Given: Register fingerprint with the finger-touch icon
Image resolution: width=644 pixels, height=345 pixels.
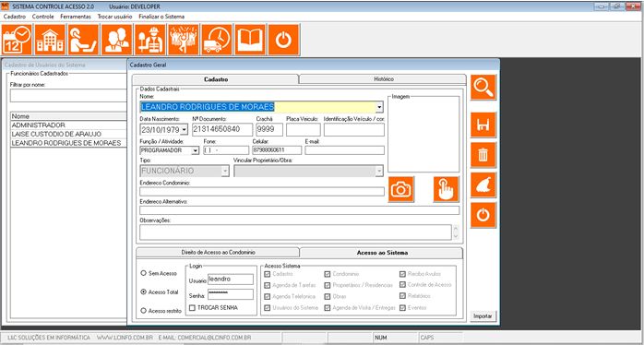Looking at the screenshot, I should pos(446,189).
